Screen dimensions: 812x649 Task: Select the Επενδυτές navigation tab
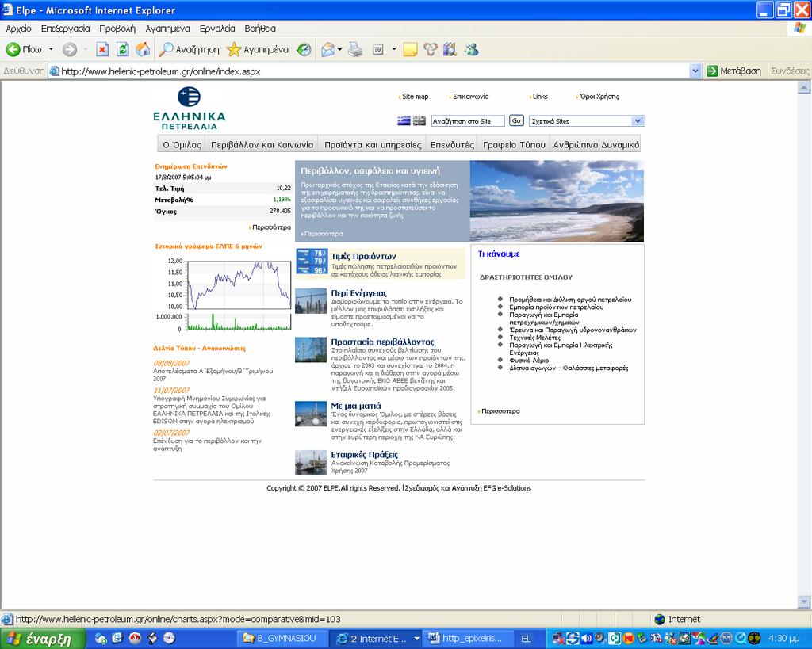(452, 144)
